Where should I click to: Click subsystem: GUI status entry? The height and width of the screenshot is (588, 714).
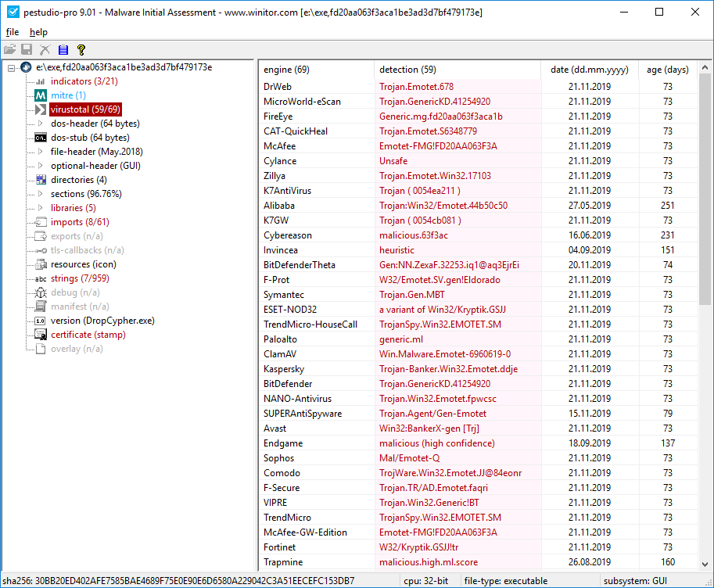tap(635, 581)
